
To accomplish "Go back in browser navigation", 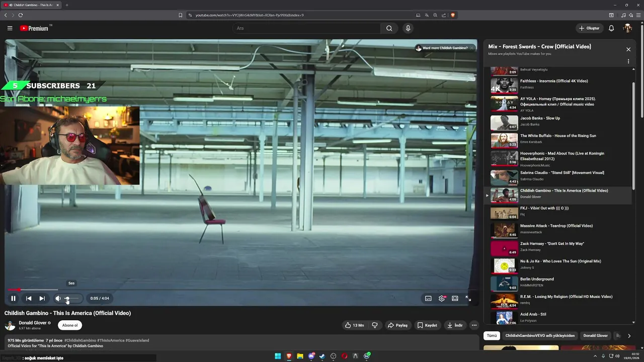I will (x=6, y=15).
